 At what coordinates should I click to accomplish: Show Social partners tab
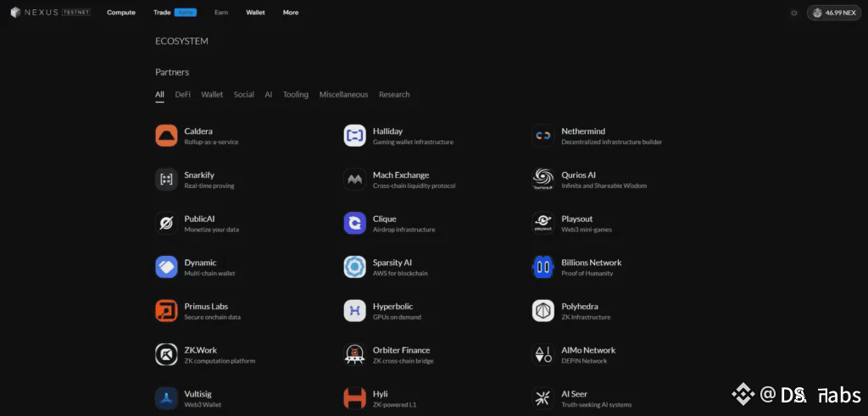point(243,95)
